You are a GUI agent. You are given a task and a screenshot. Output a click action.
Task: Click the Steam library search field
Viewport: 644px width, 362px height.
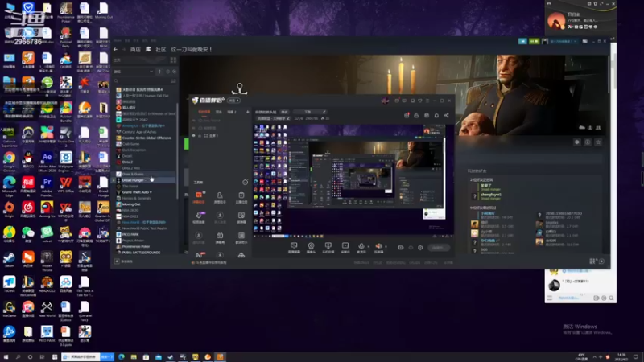coord(141,81)
